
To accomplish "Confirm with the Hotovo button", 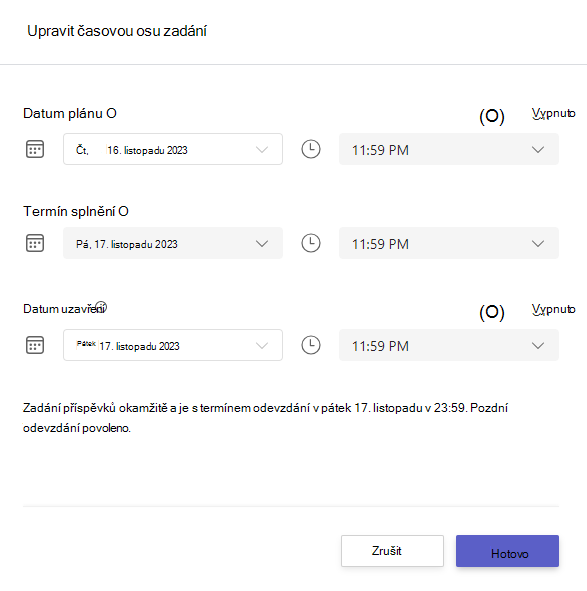I will 507,551.
